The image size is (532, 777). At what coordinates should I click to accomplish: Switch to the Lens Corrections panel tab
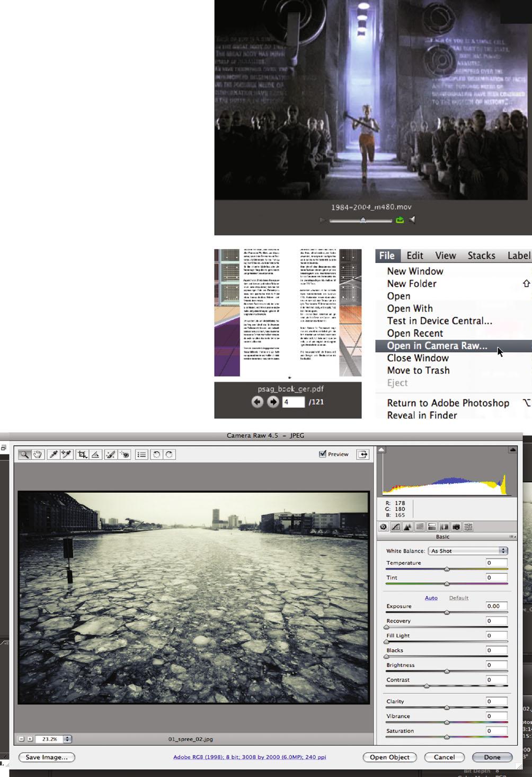coord(444,527)
